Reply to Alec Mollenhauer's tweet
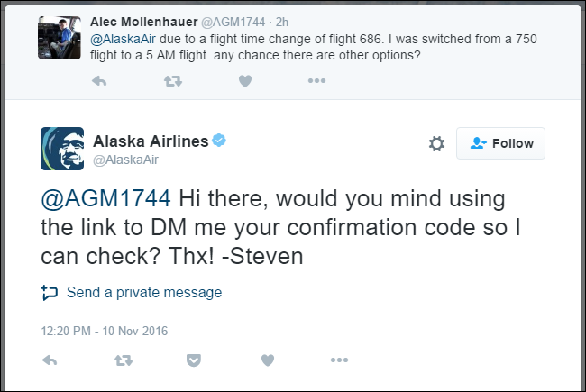Image resolution: width=586 pixels, height=392 pixels. 100,81
